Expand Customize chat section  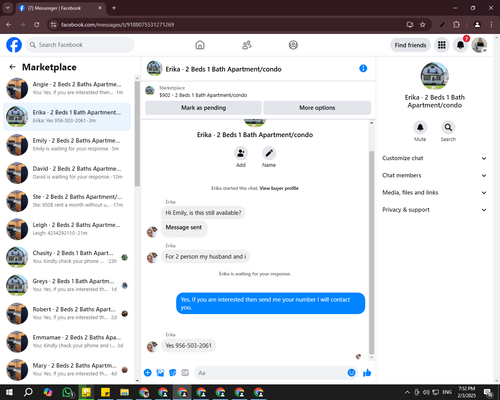click(434, 158)
